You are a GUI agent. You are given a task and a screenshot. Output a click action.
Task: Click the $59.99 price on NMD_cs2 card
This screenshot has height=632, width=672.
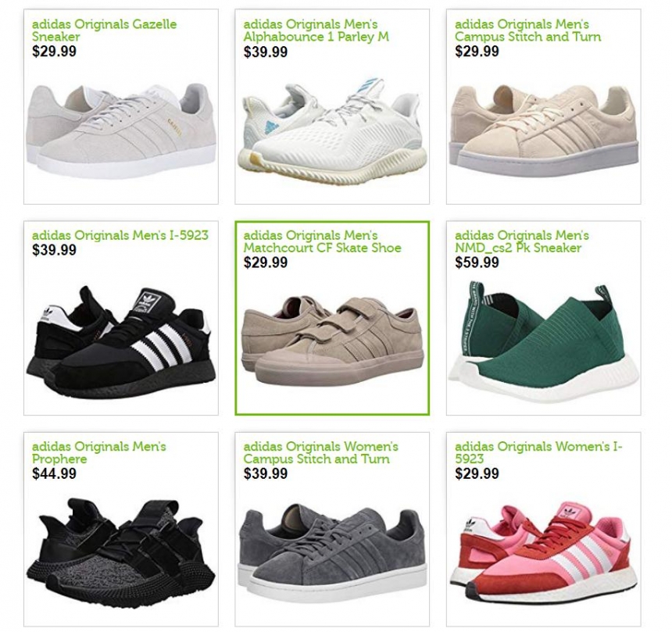[x=477, y=262]
